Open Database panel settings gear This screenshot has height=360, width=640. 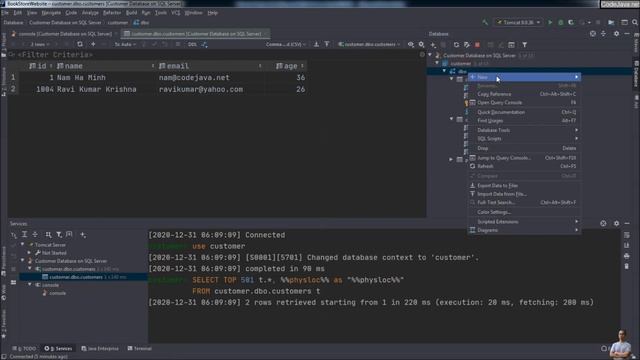tap(616, 34)
